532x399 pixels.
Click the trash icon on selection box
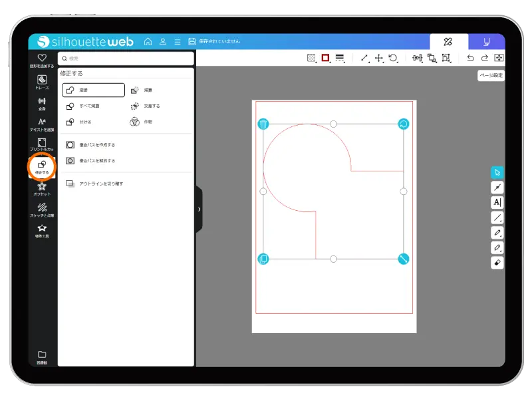click(x=263, y=124)
